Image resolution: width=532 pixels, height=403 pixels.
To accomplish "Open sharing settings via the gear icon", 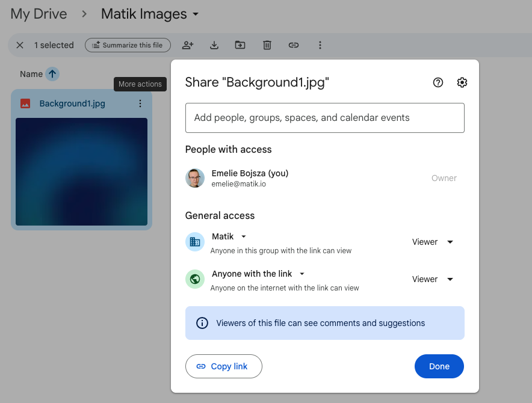I will [462, 82].
